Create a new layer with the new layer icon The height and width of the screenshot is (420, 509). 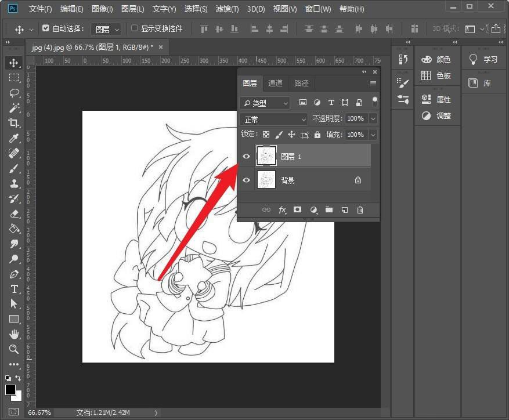tap(344, 210)
